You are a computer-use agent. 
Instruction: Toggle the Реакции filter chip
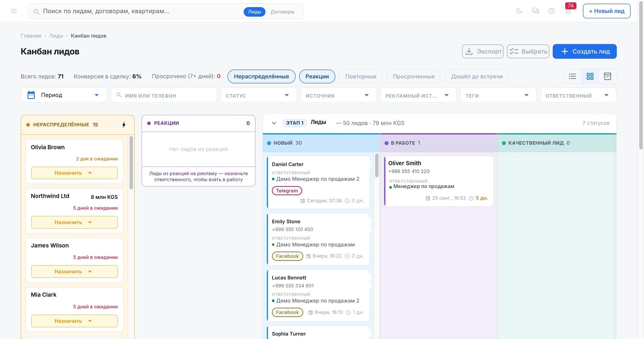click(317, 76)
